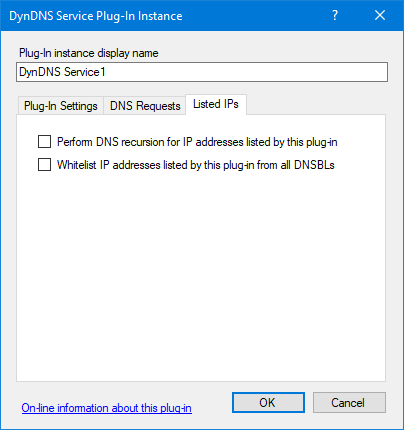Confirm the dialog with the OK button
Image resolution: width=404 pixels, height=430 pixels.
[268, 403]
